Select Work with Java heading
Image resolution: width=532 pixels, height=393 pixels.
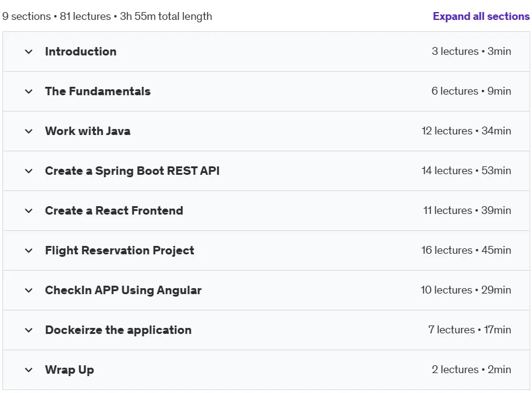coord(87,131)
